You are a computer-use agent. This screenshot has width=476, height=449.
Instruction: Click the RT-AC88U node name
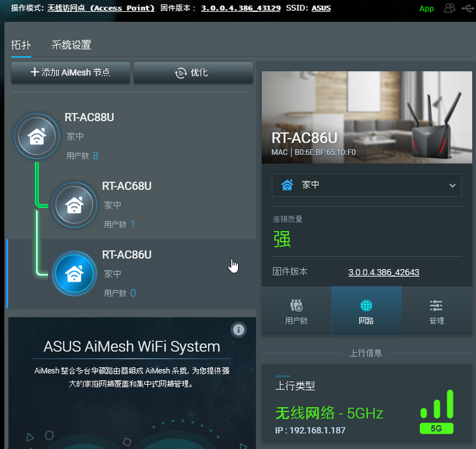pyautogui.click(x=89, y=118)
